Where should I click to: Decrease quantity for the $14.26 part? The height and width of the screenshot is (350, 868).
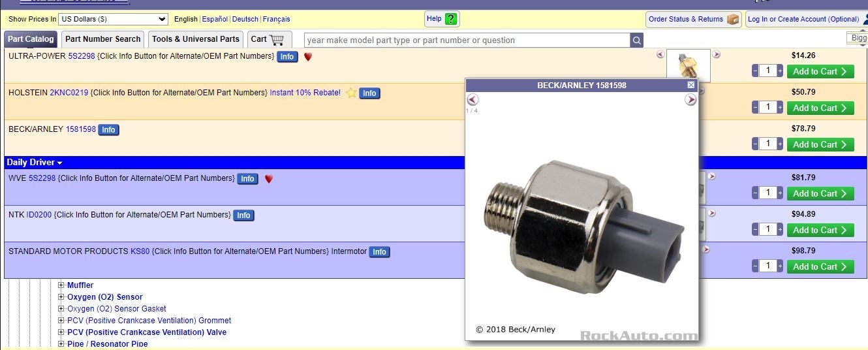[x=755, y=71]
